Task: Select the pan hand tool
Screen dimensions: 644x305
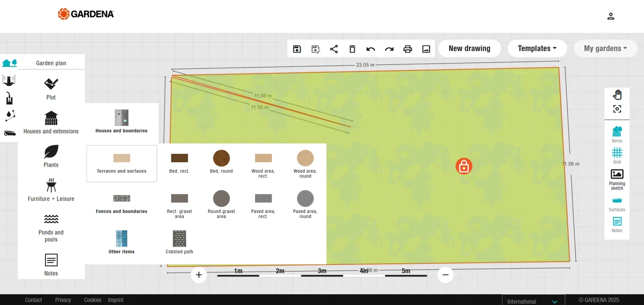Action: point(617,95)
